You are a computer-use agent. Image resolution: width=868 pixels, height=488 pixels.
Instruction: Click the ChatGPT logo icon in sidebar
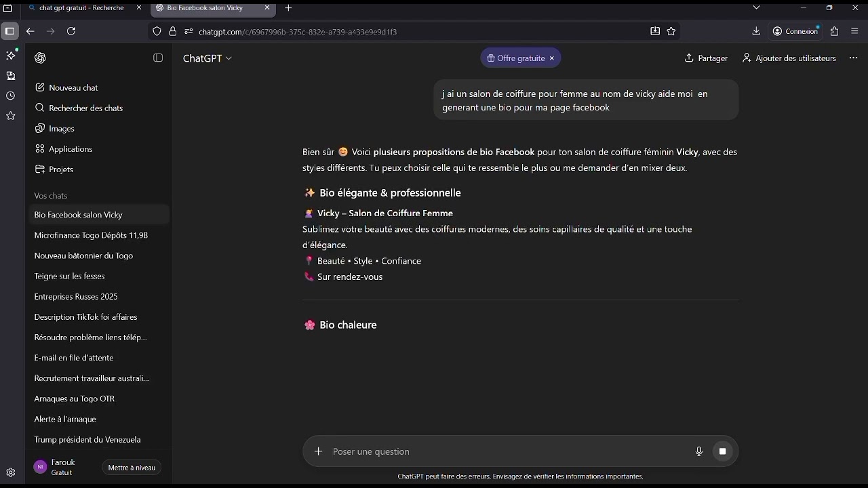(x=40, y=58)
